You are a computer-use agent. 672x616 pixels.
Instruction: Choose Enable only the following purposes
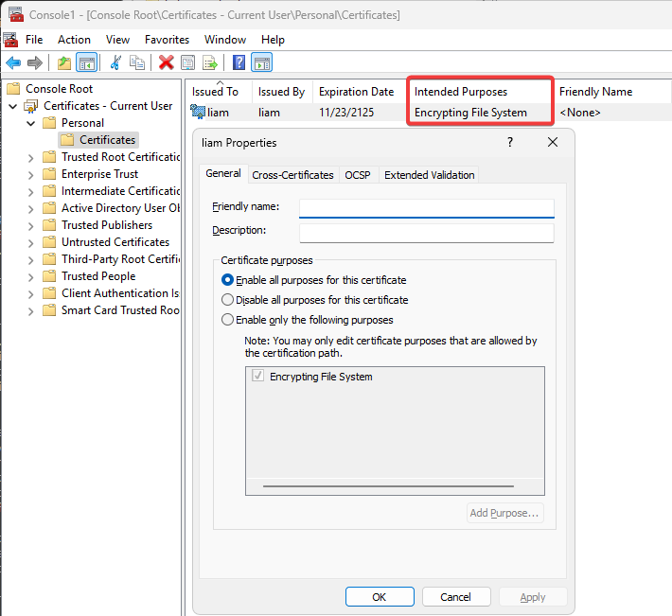pos(227,320)
